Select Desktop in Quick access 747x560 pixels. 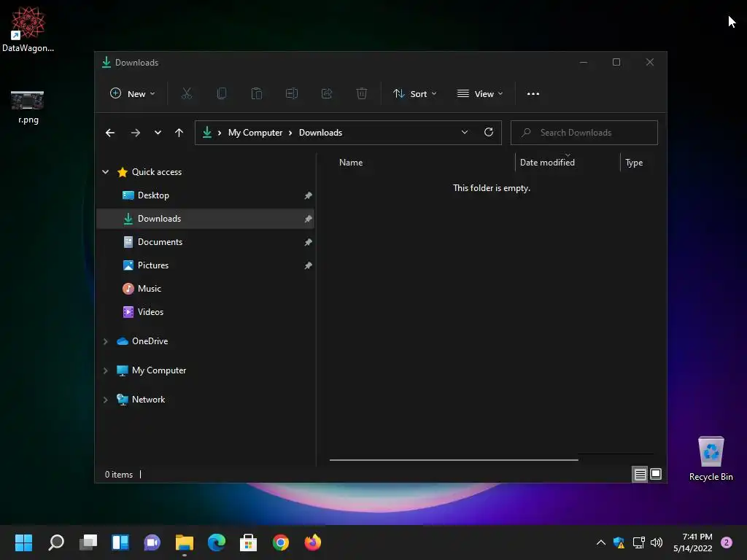click(x=205, y=195)
